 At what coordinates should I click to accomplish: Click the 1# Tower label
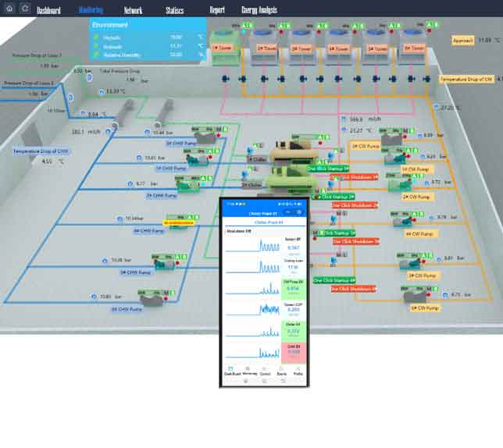[226, 47]
